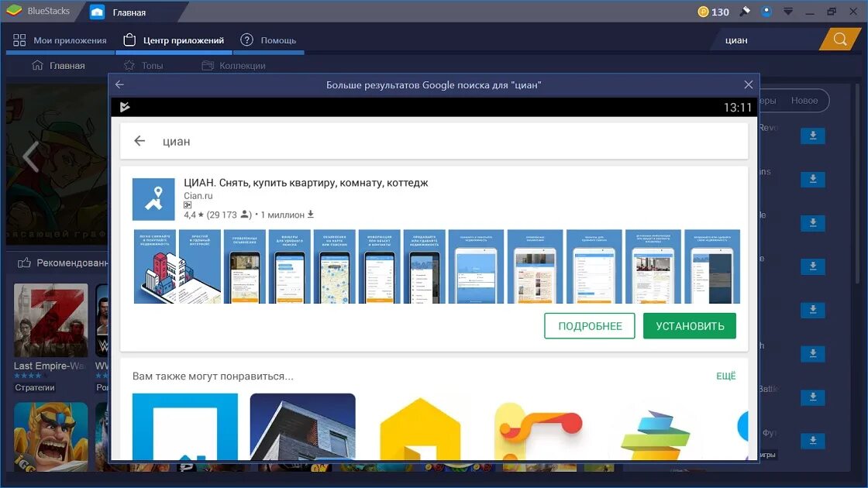
Task: Go back using the dialog header arrow
Action: point(119,84)
